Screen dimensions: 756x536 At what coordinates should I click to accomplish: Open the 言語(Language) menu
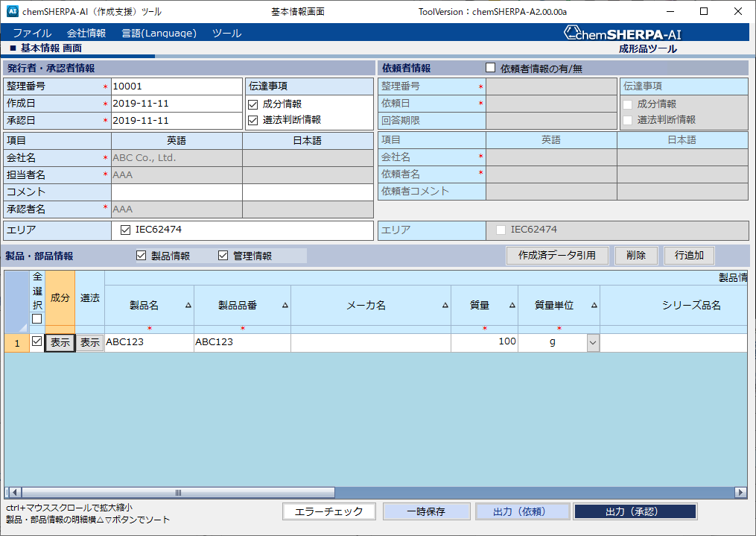pyautogui.click(x=159, y=34)
